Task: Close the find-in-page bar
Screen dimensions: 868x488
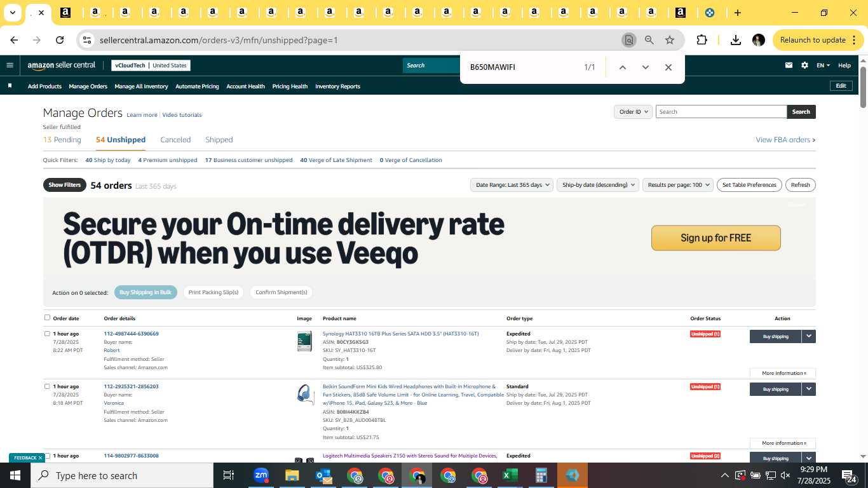Action: 668,67
